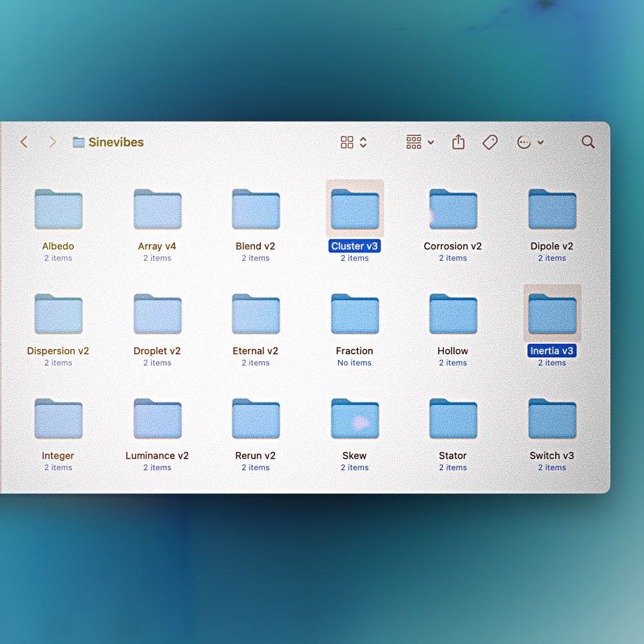Open the Edit Tags button
Image resolution: width=644 pixels, height=644 pixels.
point(490,142)
